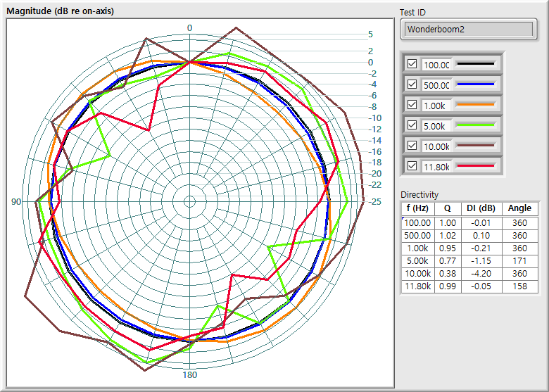The width and height of the screenshot is (549, 392).
Task: Select the 100.00 row in Directivity table
Action: [x=470, y=223]
